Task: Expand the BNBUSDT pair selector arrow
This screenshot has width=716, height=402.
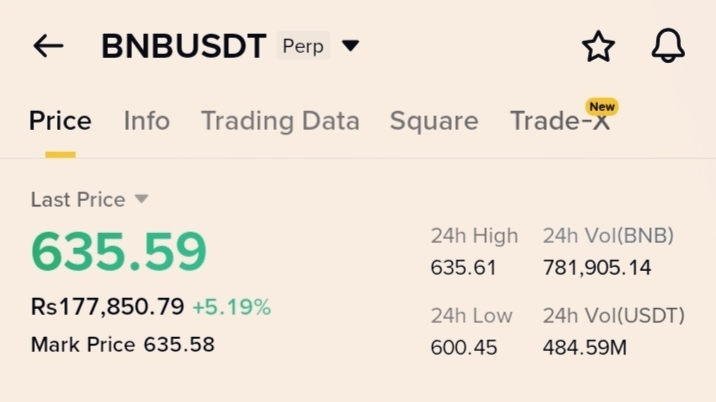Action: (351, 46)
